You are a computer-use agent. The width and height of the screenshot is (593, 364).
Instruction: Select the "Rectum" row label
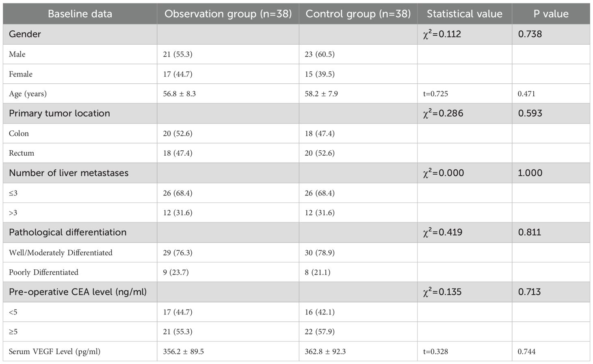[22, 153]
